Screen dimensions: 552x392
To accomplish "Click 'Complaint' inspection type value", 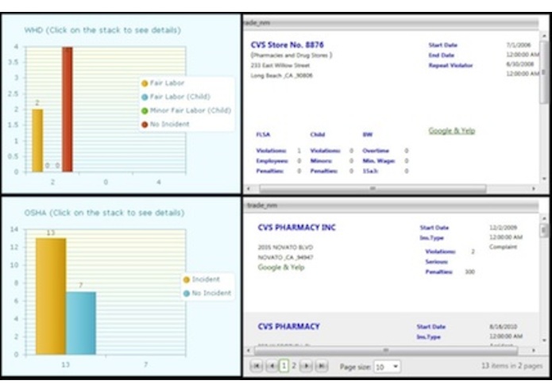I will pos(503,247).
